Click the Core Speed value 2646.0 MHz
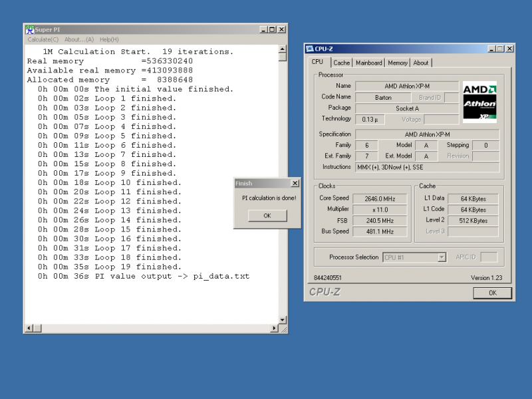532x399 pixels. tap(380, 199)
